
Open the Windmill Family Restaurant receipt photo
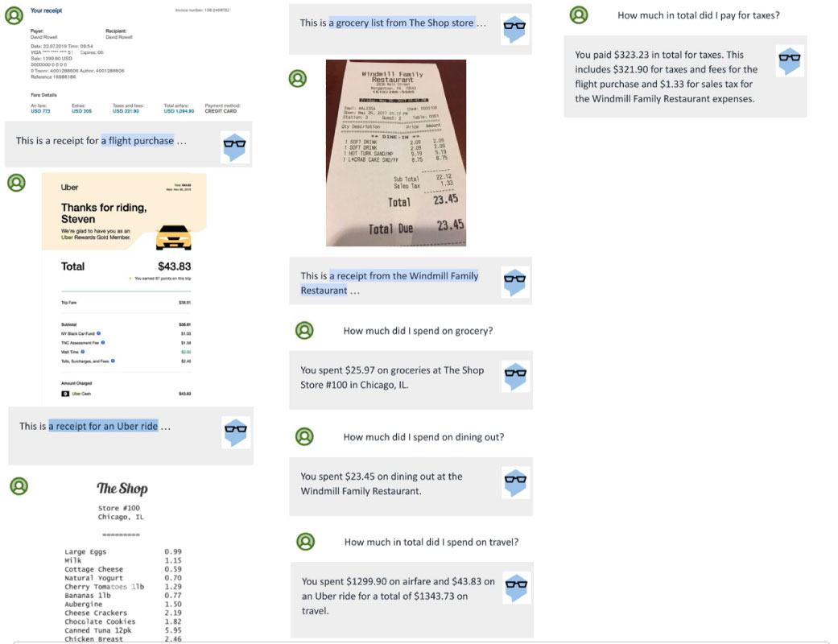coord(396,153)
